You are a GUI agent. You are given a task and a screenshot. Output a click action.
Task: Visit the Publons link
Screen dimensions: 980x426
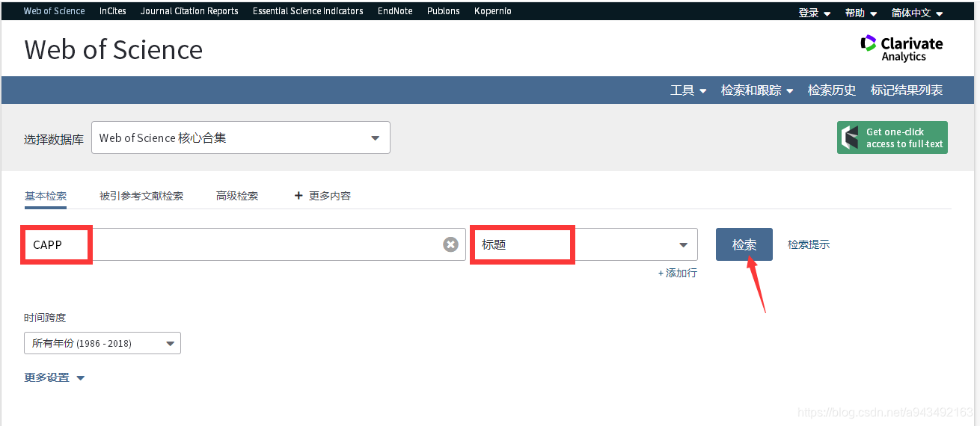pos(444,11)
